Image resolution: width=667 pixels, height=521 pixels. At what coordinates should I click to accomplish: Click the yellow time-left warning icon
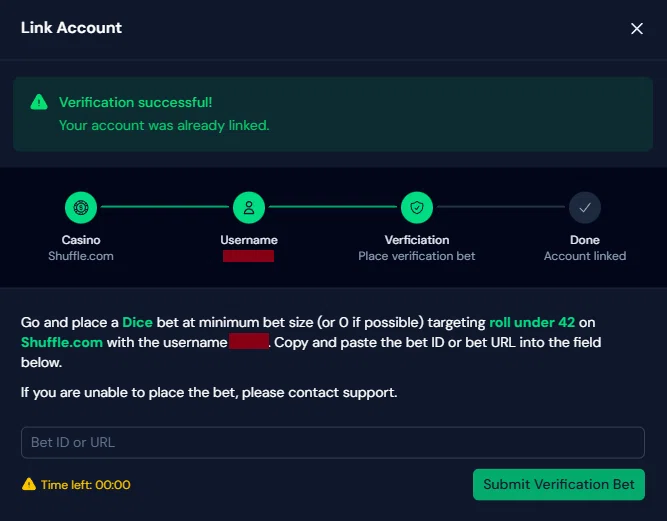point(28,485)
